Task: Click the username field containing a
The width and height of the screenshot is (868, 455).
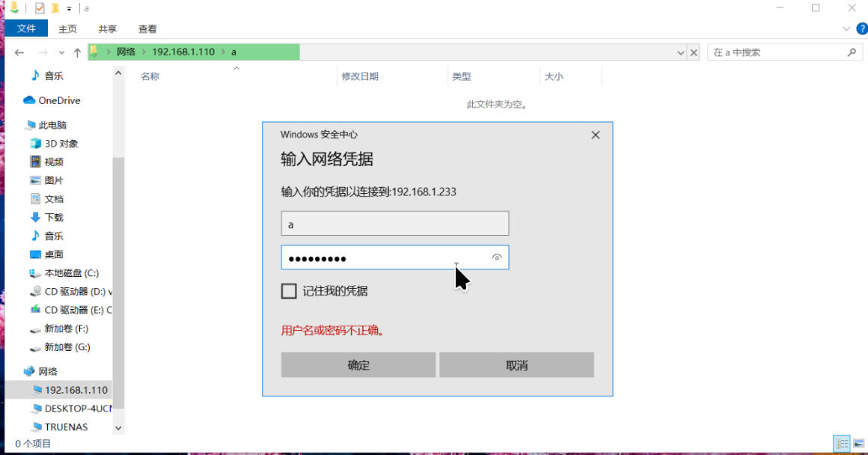Action: (394, 224)
